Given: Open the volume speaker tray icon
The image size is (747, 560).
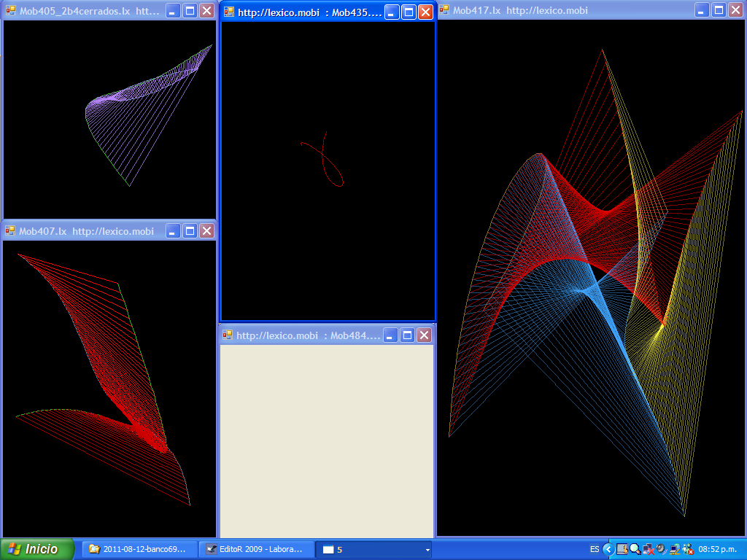Looking at the screenshot, I should [x=661, y=549].
